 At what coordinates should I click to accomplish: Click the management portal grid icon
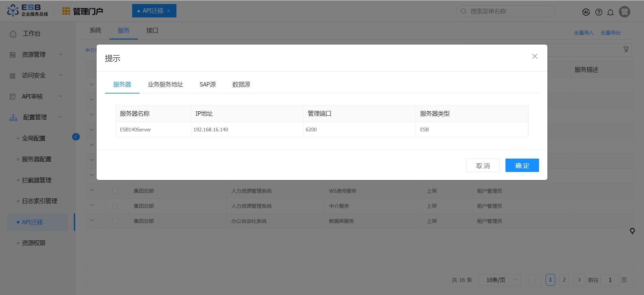(x=66, y=11)
